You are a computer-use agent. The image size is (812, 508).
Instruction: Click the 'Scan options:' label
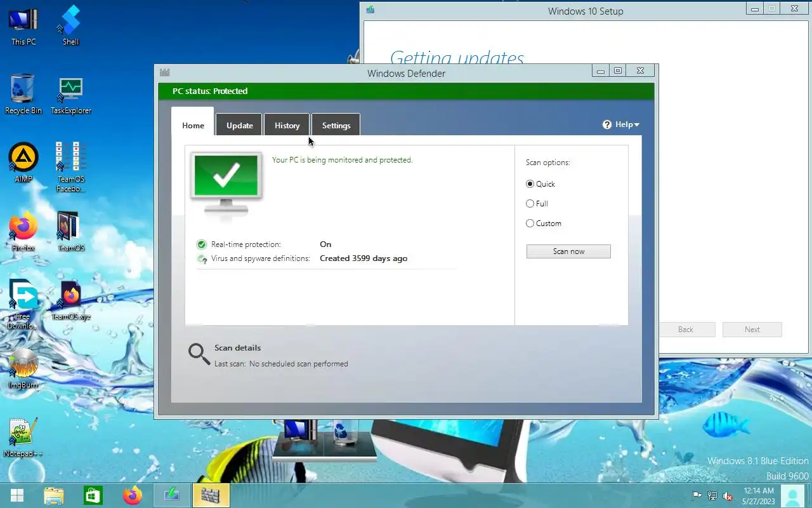pyautogui.click(x=547, y=163)
